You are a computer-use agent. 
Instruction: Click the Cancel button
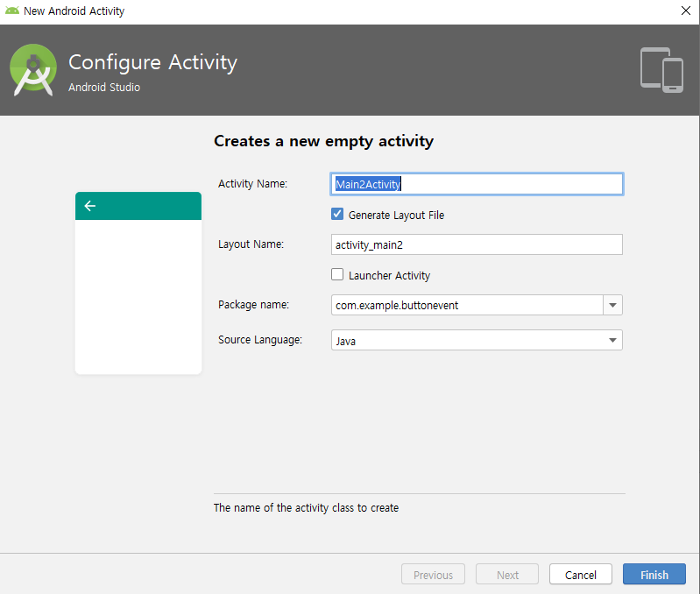[580, 575]
